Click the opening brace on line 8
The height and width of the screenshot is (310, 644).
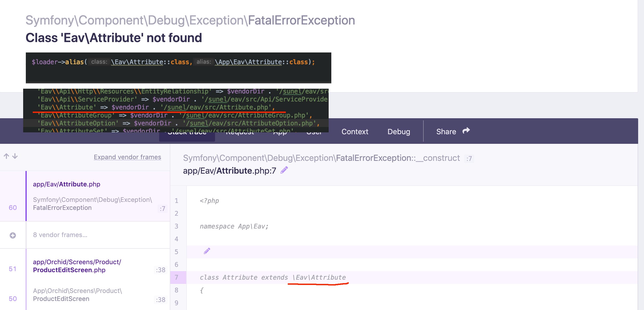pyautogui.click(x=202, y=290)
